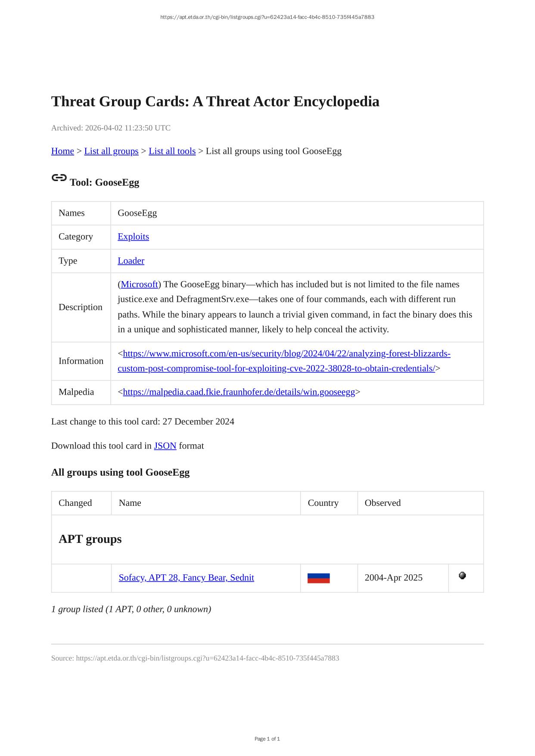The width and height of the screenshot is (535, 756).
Task: Click the dark sphere status icon
Action: click(x=462, y=576)
